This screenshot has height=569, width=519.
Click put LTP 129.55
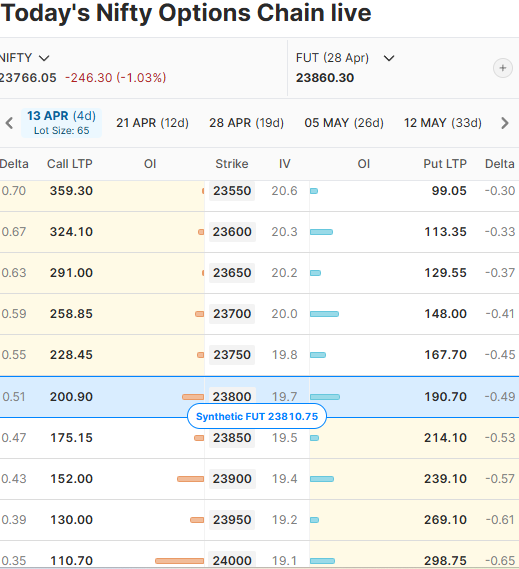(x=446, y=273)
